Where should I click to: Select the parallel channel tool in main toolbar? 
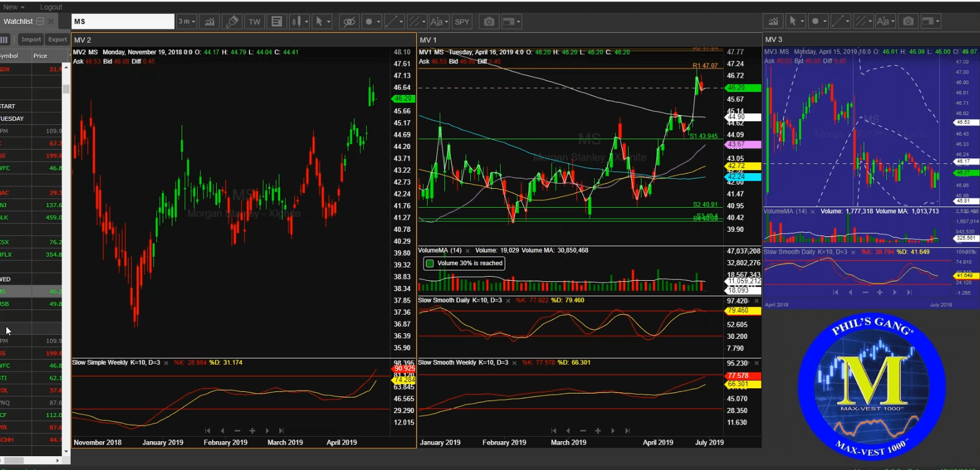point(414,22)
